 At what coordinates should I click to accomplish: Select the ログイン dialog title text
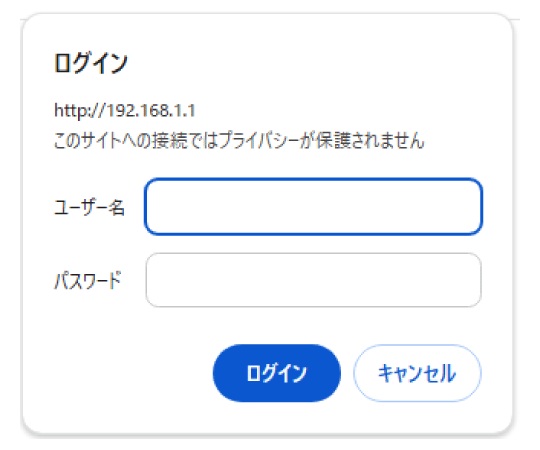91,63
